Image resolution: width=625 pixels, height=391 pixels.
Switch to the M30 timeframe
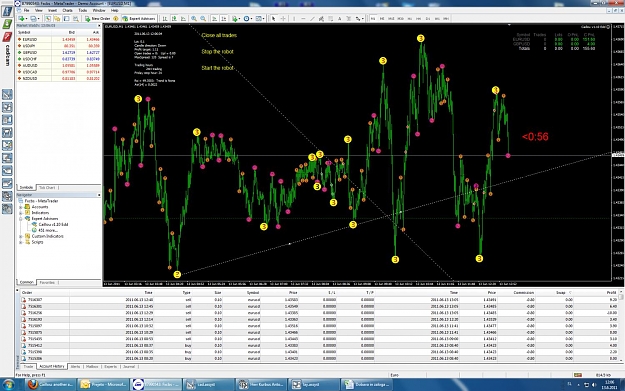[x=400, y=19]
